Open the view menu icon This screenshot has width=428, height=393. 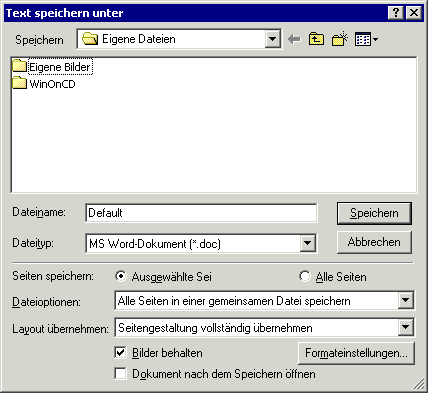click(x=366, y=39)
